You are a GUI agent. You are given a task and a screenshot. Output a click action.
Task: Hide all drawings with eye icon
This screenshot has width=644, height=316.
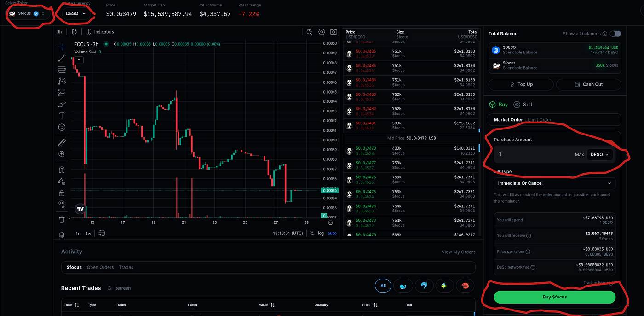[x=62, y=204]
